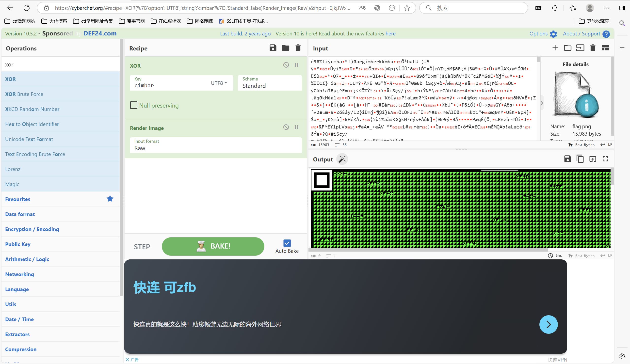Select the Magic operation
This screenshot has width=630, height=364.
coord(61,184)
